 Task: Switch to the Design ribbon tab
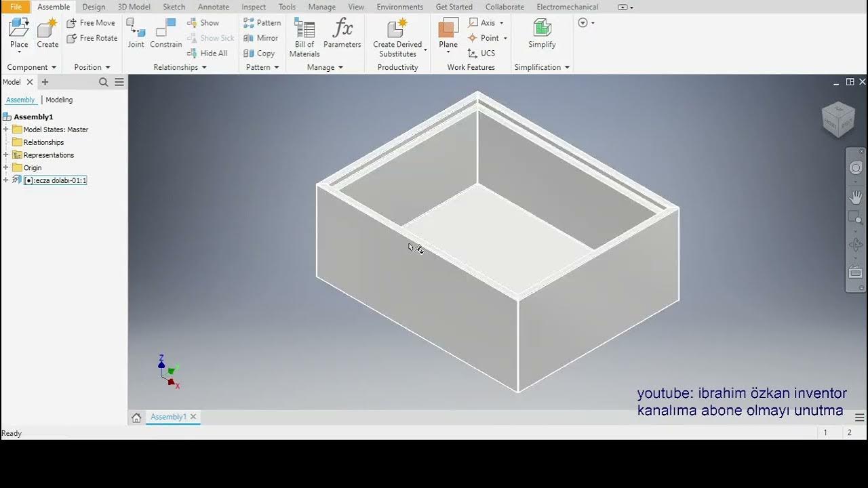click(x=94, y=7)
